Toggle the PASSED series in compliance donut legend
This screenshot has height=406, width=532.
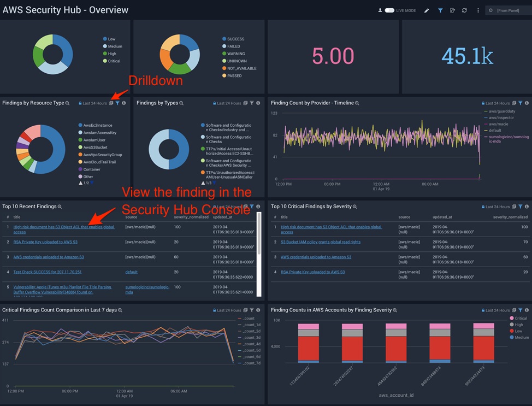[x=232, y=76]
